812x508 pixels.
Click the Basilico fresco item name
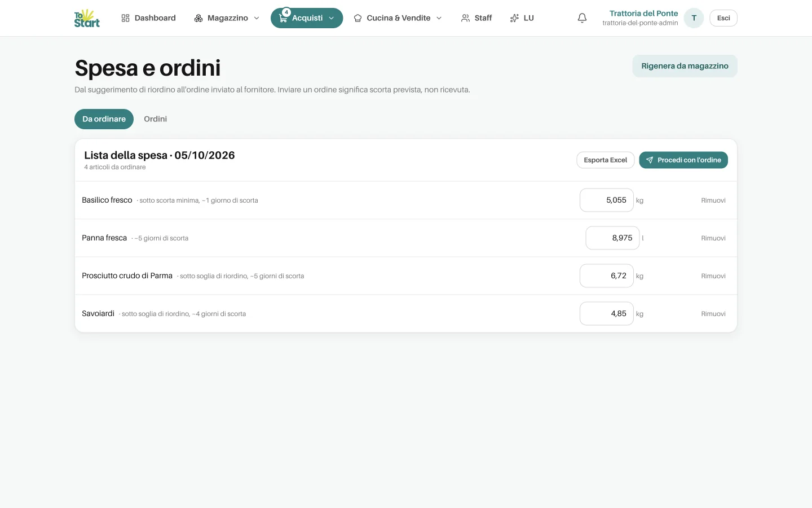click(x=107, y=200)
